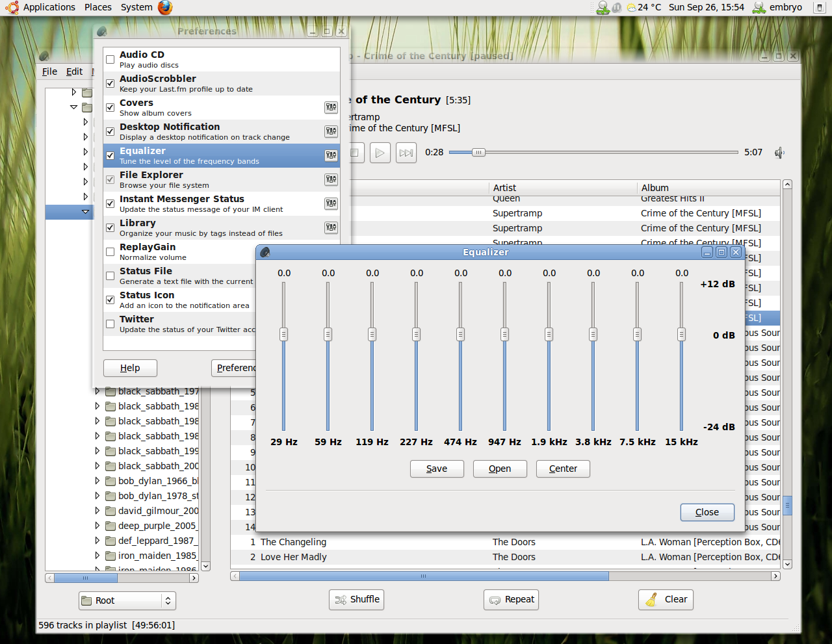This screenshot has width=832, height=644.
Task: Open File Explorer plugin settings icon
Action: [331, 179]
